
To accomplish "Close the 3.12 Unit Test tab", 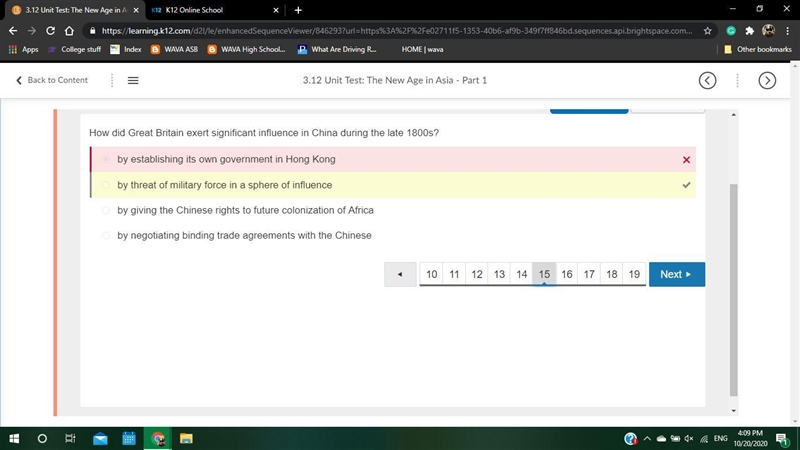I will (x=136, y=10).
